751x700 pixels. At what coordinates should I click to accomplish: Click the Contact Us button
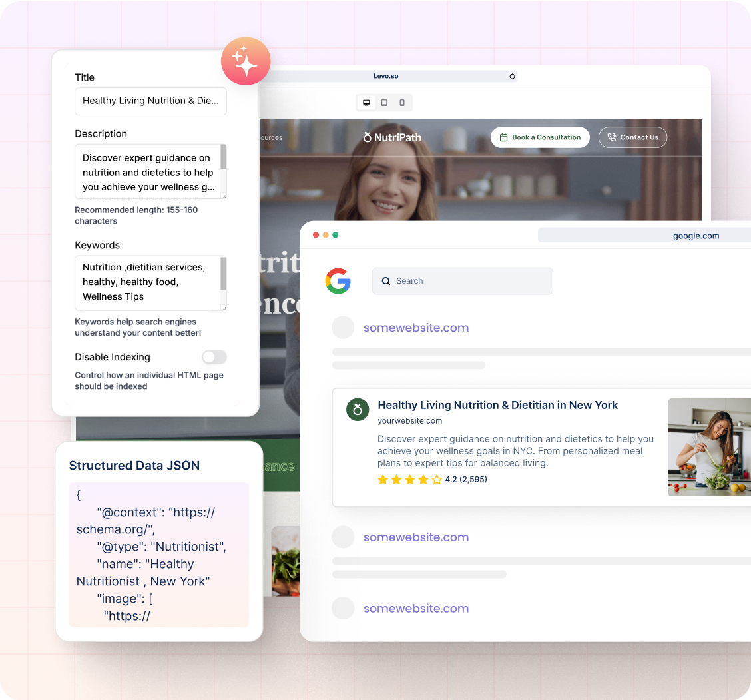(x=632, y=137)
